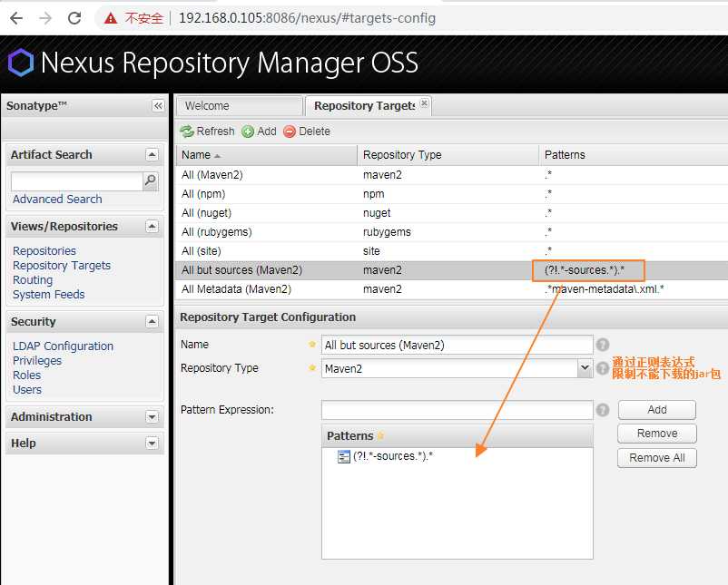
Task: Click the target Name input field
Action: pyautogui.click(x=457, y=345)
